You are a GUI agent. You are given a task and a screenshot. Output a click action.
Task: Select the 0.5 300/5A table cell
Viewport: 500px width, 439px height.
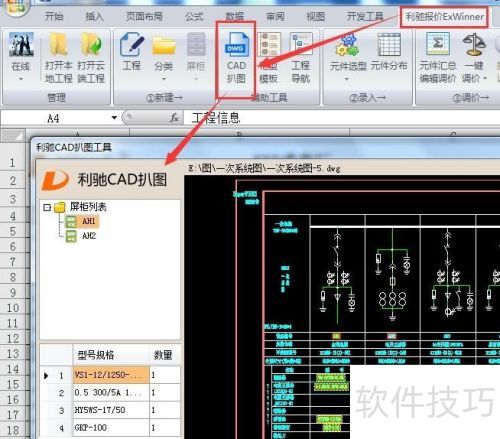click(111, 393)
